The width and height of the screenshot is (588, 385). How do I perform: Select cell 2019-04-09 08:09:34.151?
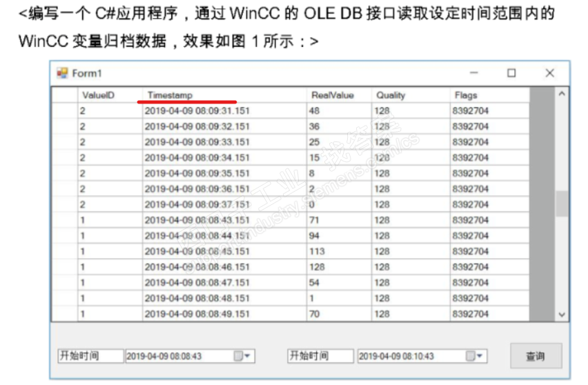[224, 158]
